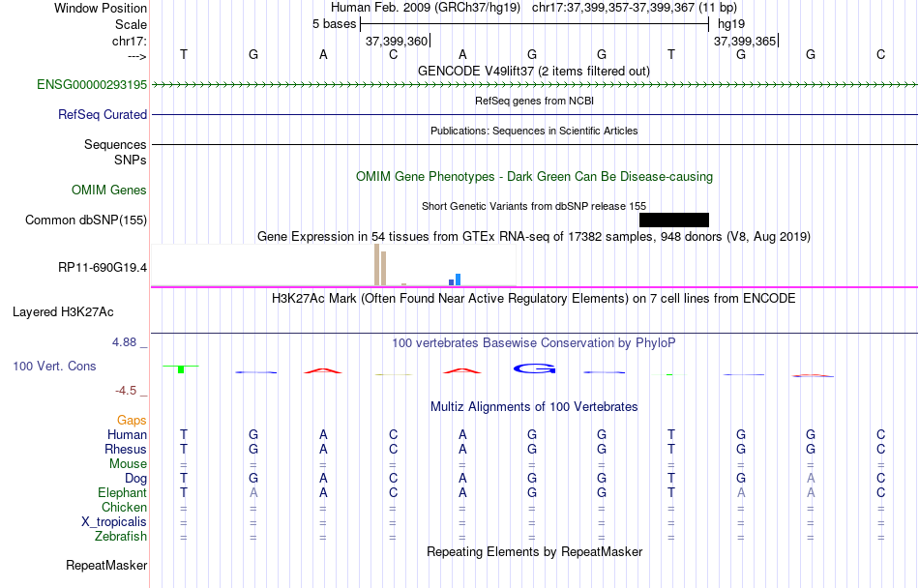Image resolution: width=919 pixels, height=588 pixels.
Task: Open the RefSeq Curated track label
Action: point(103,115)
